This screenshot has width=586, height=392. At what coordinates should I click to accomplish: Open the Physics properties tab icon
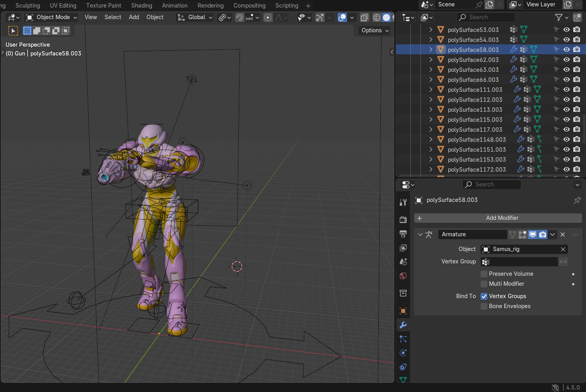point(403,353)
